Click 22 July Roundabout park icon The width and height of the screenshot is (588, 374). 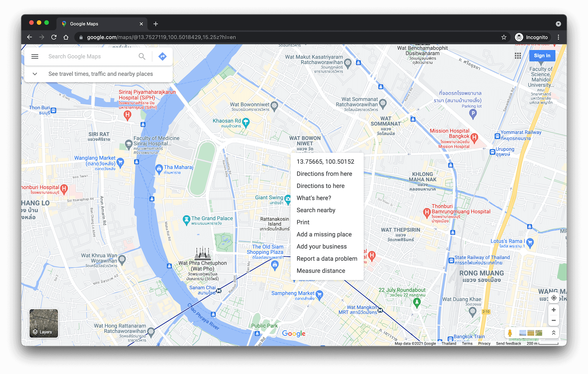pyautogui.click(x=417, y=303)
